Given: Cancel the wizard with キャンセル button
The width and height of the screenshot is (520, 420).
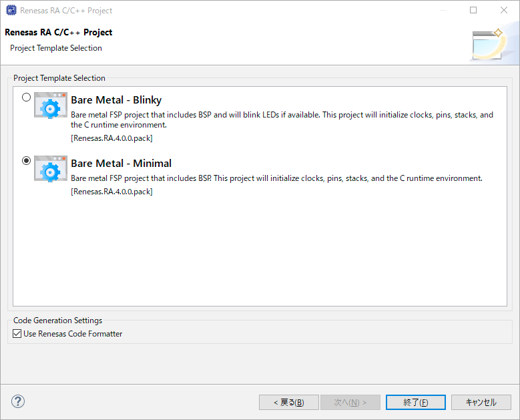Looking at the screenshot, I should click(x=481, y=402).
